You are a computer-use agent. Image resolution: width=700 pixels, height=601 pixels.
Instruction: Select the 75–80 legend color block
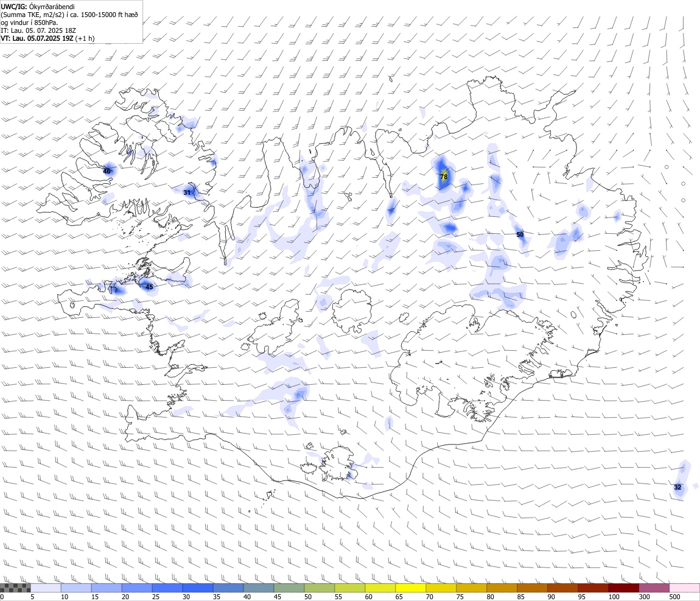point(471,588)
